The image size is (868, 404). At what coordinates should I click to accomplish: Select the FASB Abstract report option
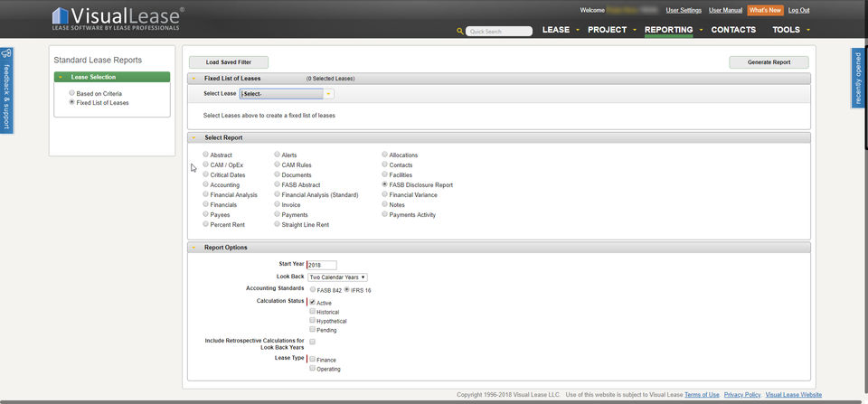pos(278,185)
